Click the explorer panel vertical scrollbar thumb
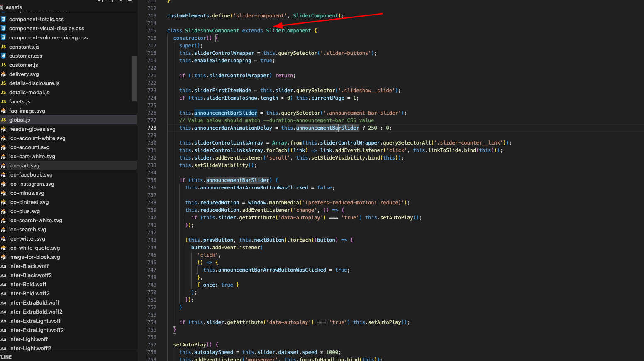 (x=134, y=79)
